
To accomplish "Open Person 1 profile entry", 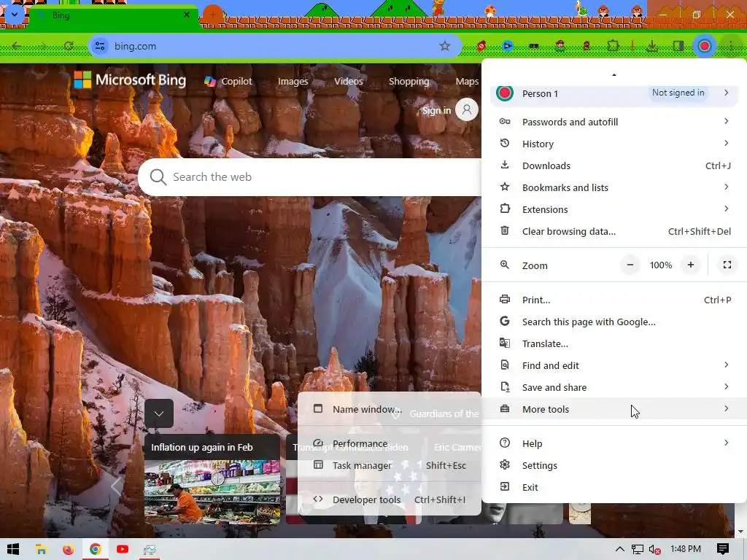I will [614, 93].
